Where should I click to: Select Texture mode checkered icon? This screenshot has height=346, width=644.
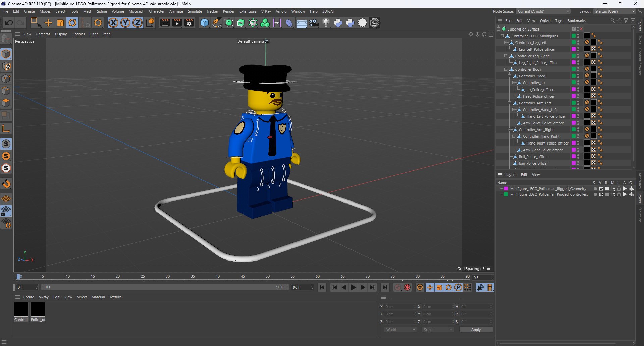point(6,66)
